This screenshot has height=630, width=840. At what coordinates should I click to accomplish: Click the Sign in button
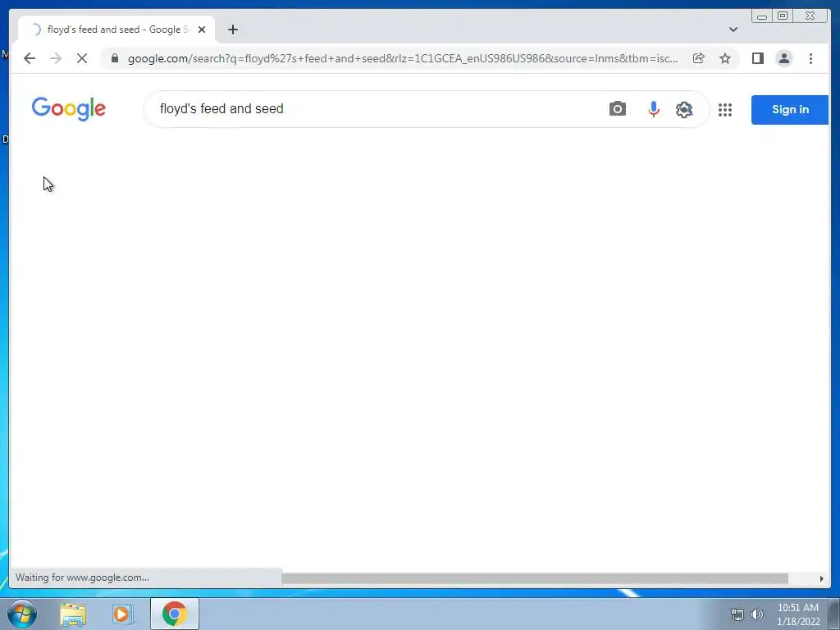pos(790,109)
